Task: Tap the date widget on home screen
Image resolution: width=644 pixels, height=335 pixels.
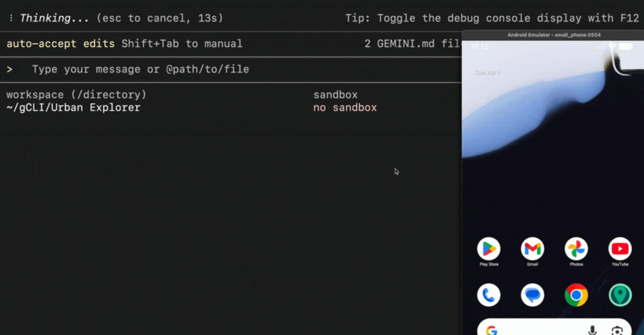Action: pyautogui.click(x=486, y=72)
